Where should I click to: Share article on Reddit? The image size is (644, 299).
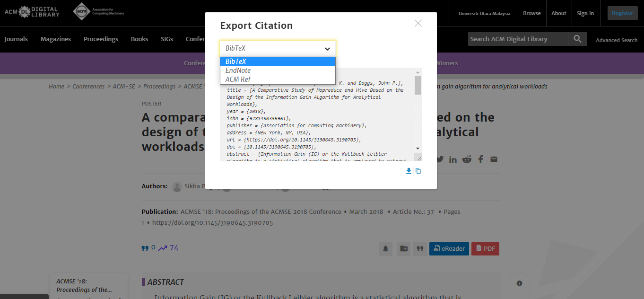point(467,159)
